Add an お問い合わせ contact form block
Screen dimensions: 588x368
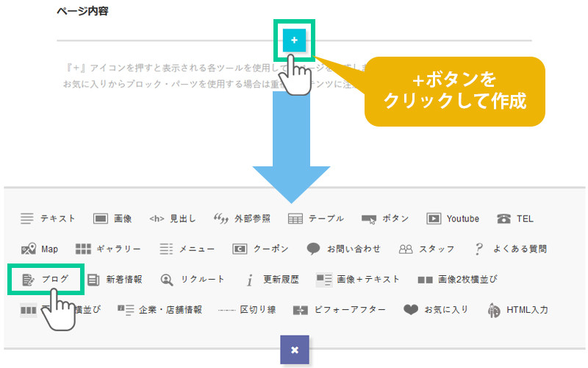click(x=344, y=249)
